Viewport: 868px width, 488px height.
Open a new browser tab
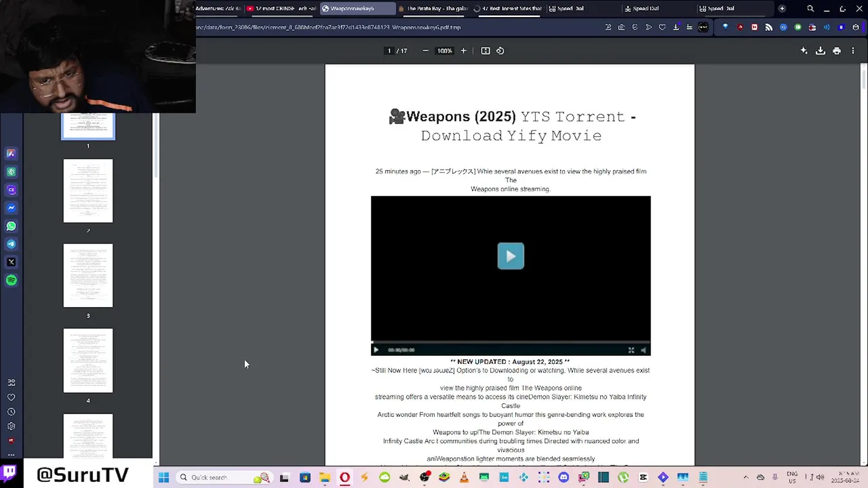tap(782, 9)
